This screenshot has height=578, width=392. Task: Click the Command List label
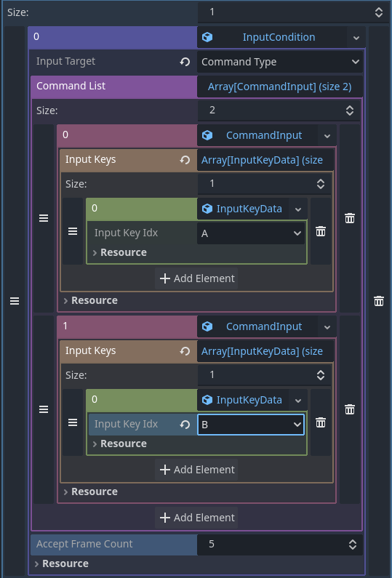tap(71, 86)
